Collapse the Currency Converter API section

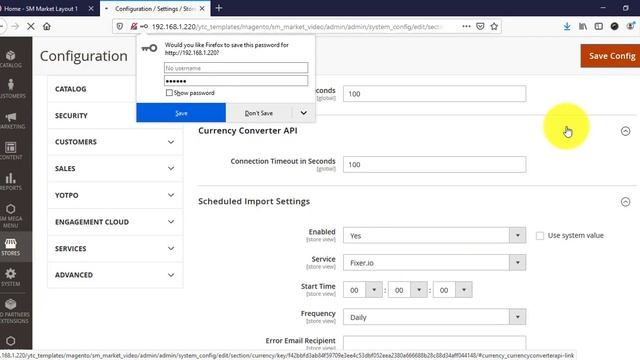(x=625, y=131)
